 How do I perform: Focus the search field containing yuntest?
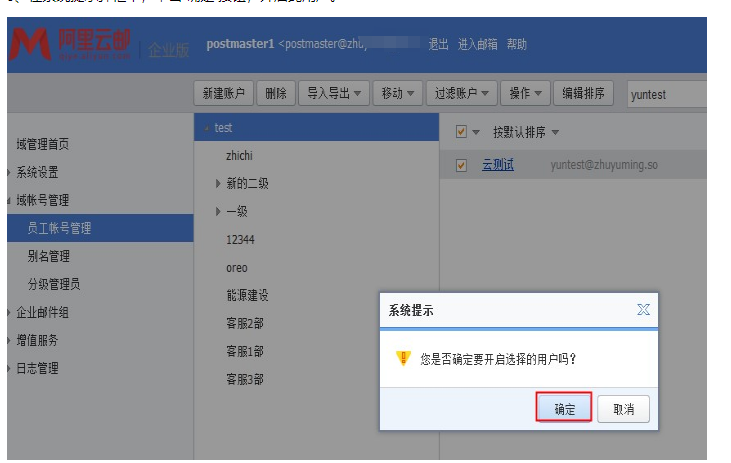point(667,95)
